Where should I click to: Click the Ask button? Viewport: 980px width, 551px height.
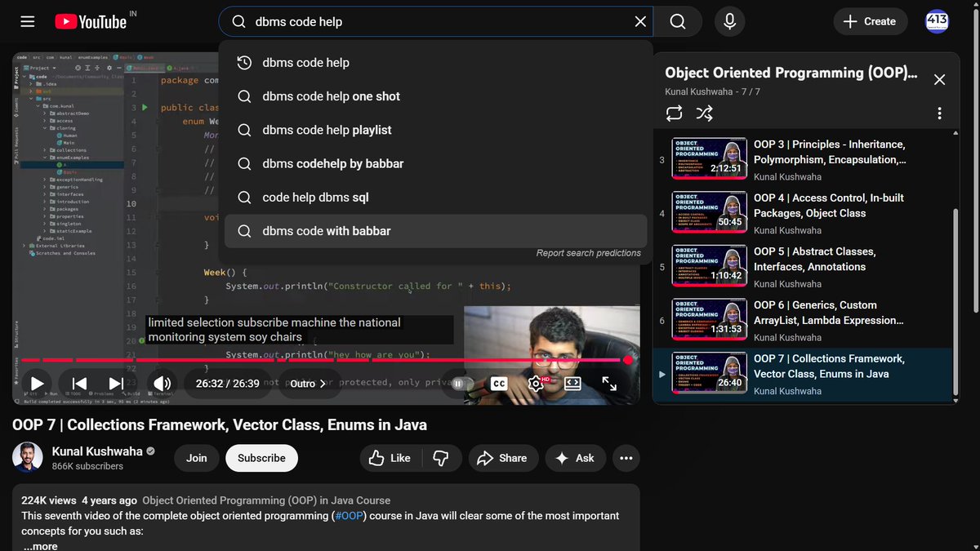pyautogui.click(x=575, y=458)
